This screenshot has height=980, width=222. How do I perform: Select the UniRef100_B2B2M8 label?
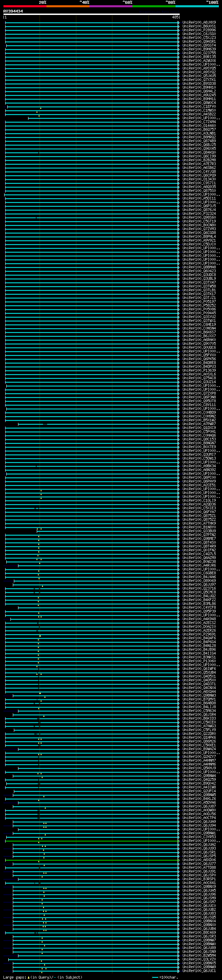[199, 160]
